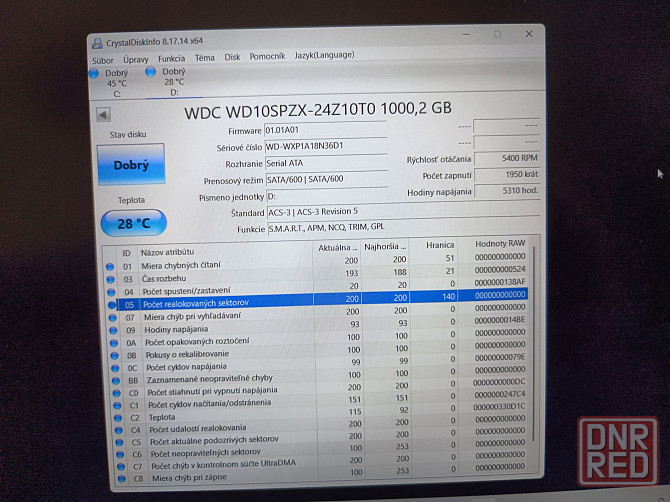The height and width of the screenshot is (502, 670).
Task: Click the Aktuálna column header
Action: [x=338, y=247]
